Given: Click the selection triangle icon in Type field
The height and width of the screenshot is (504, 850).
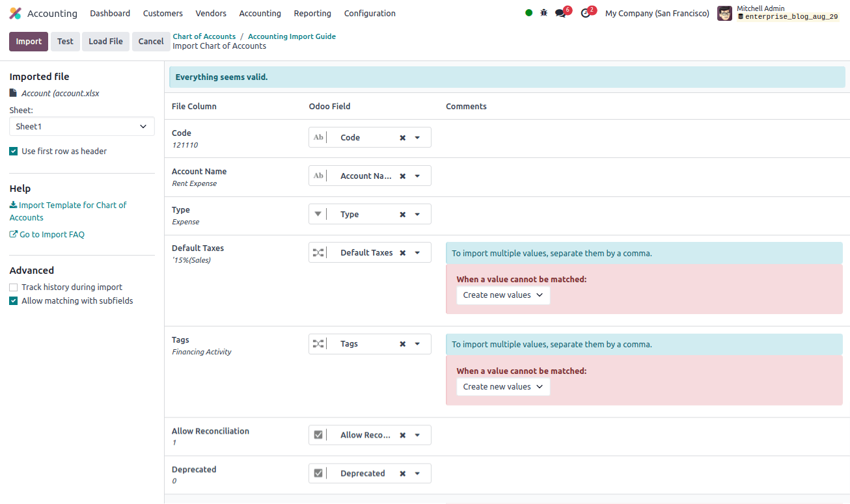Looking at the screenshot, I should 318,213.
